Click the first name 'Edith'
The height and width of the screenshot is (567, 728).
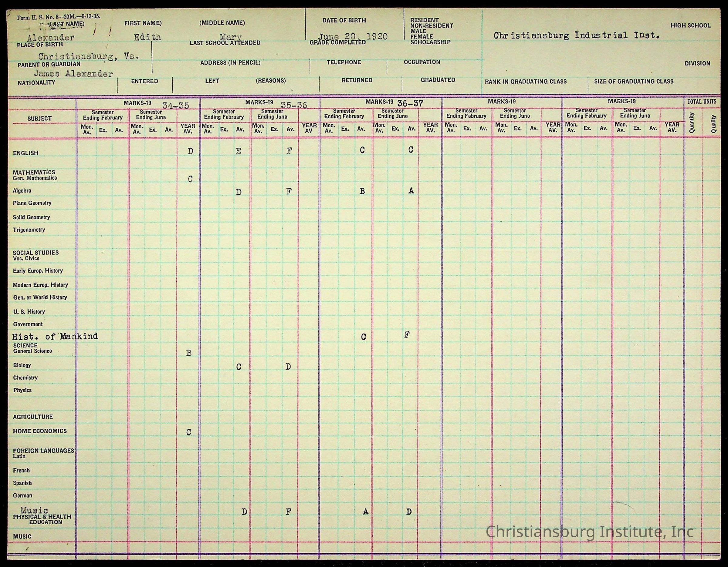point(147,37)
